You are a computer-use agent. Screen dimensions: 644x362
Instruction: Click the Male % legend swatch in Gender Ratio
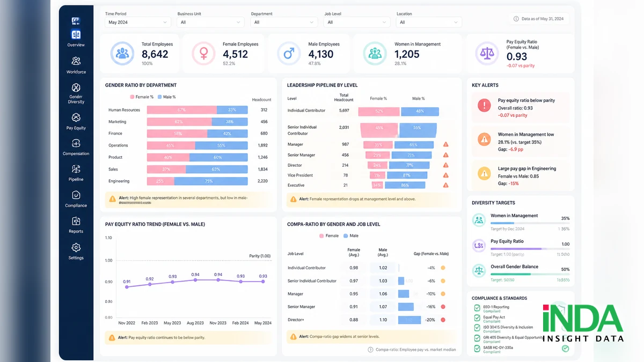click(159, 97)
